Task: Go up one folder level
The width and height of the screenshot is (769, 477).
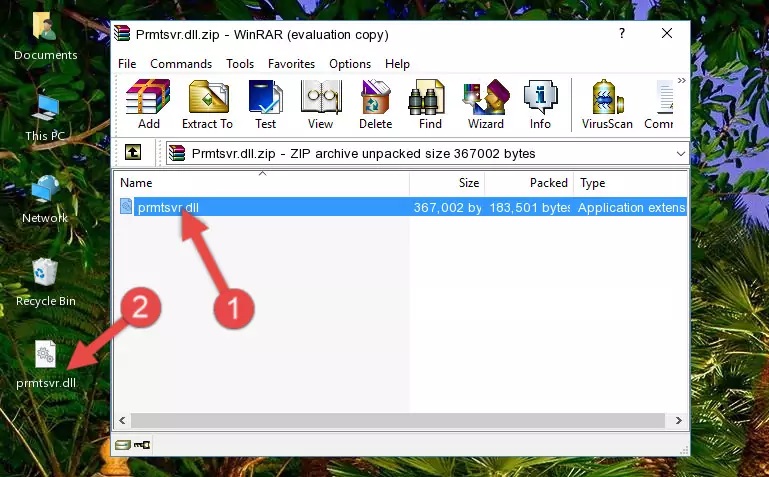Action: (x=133, y=152)
